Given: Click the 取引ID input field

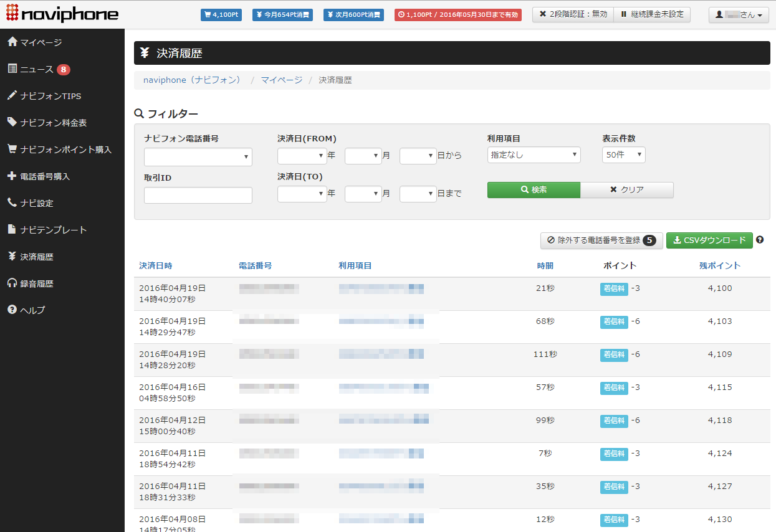Looking at the screenshot, I should point(198,195).
